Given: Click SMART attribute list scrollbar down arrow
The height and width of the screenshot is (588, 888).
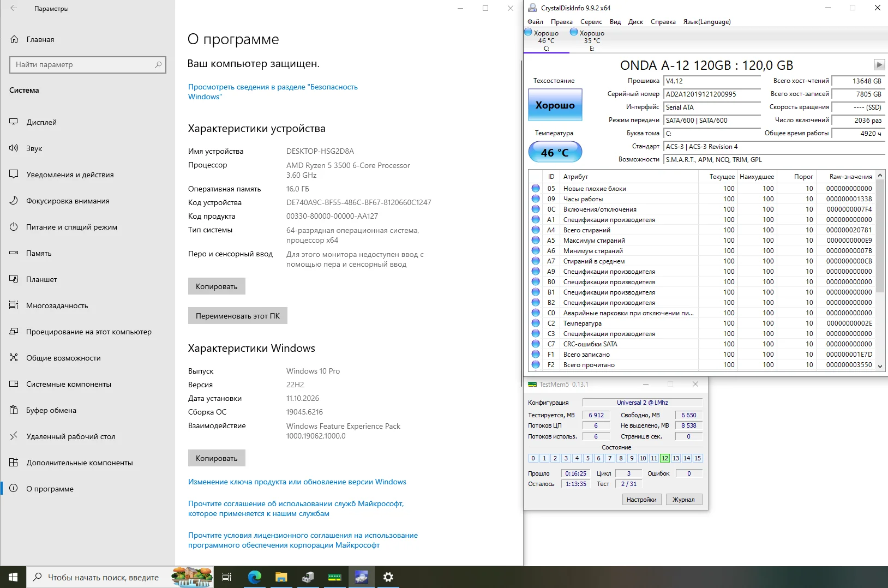Looking at the screenshot, I should tap(880, 367).
